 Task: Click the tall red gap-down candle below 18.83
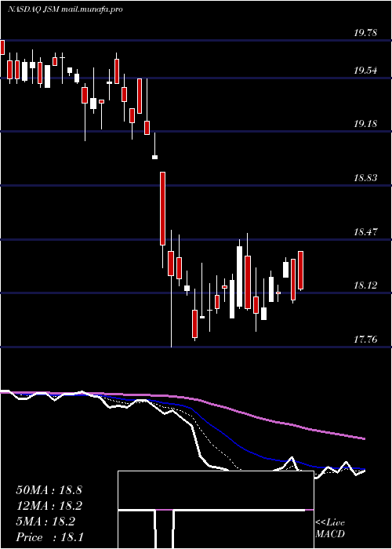[x=162, y=209]
